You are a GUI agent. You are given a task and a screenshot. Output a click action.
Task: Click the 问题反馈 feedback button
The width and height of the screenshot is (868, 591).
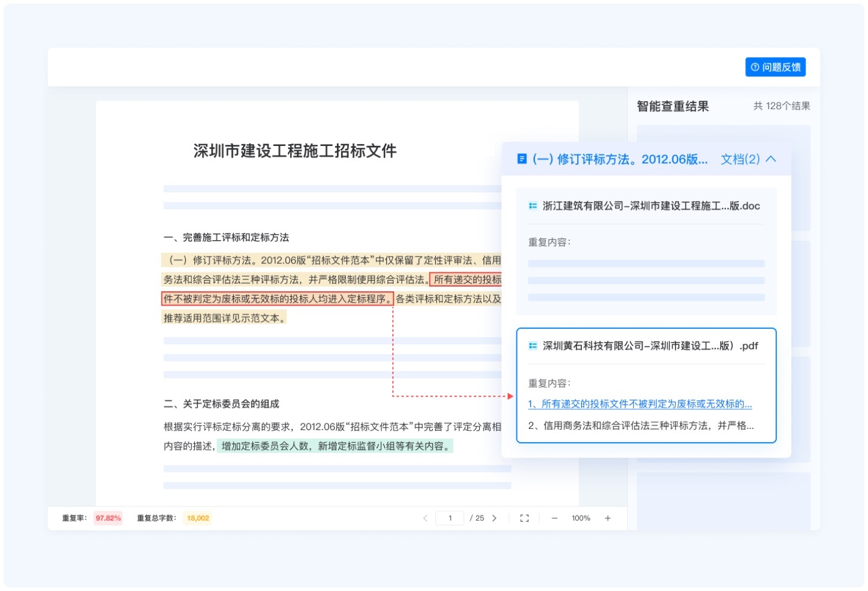(775, 67)
